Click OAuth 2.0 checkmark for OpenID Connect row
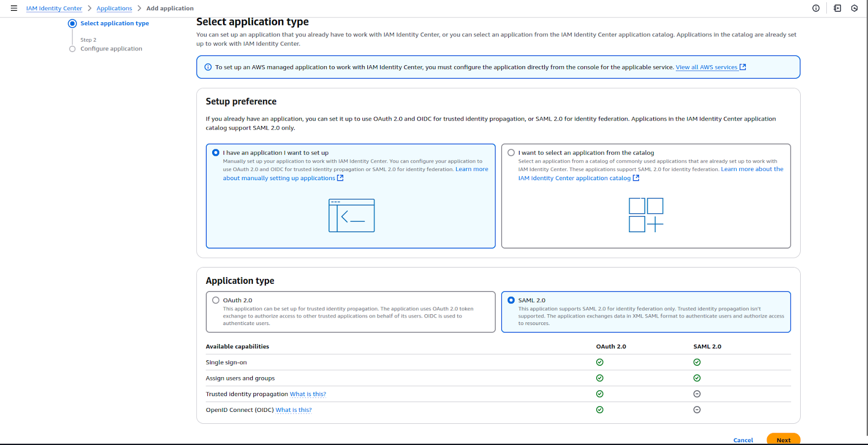The image size is (868, 445). click(x=599, y=410)
